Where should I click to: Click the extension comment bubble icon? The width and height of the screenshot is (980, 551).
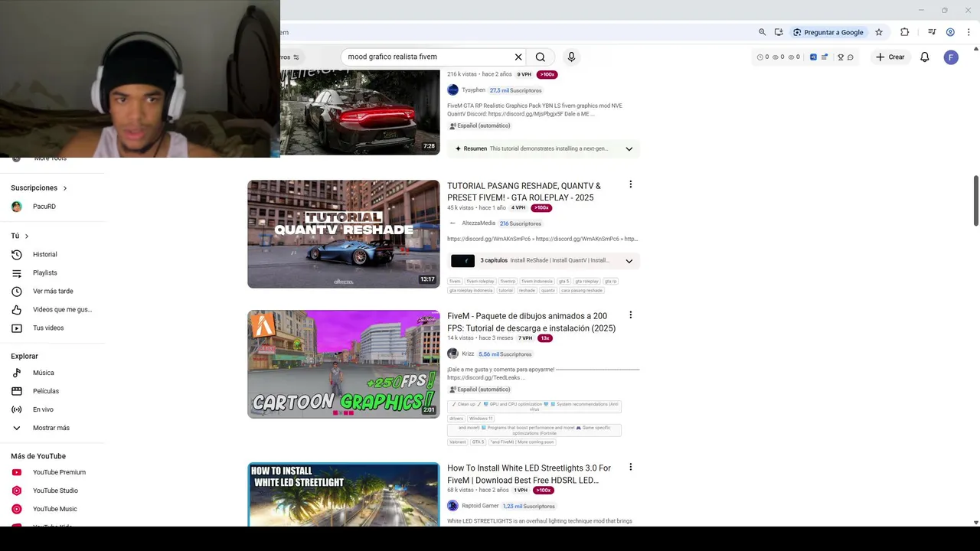click(x=851, y=57)
